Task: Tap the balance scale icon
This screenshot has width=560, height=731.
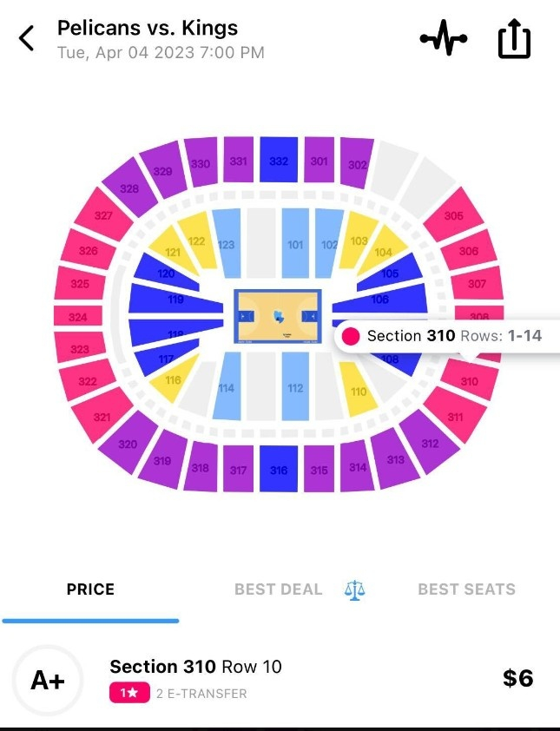Action: (x=354, y=589)
